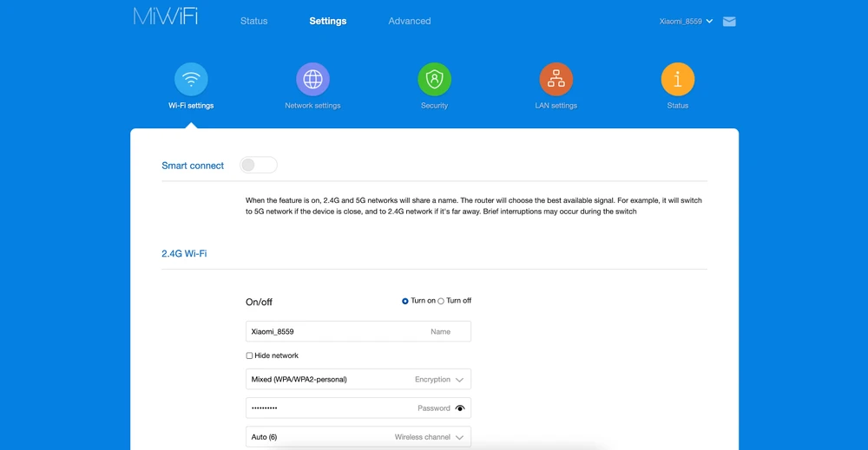Switch to the Status top tab
The width and height of the screenshot is (868, 450).
tap(253, 21)
